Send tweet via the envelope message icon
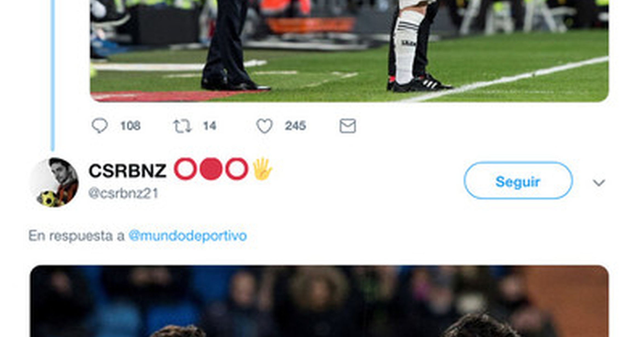This screenshot has width=644, height=337. [348, 126]
